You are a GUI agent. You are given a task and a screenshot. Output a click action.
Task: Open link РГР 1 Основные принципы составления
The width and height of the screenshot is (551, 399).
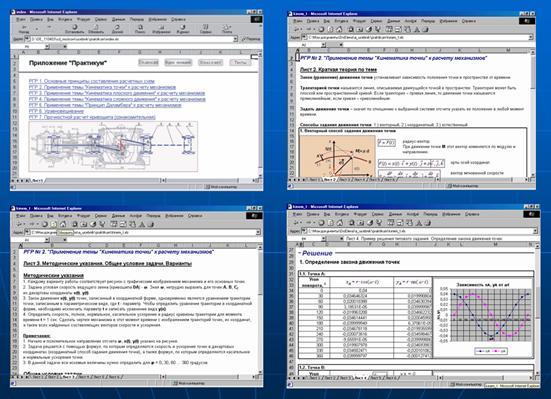[91, 81]
